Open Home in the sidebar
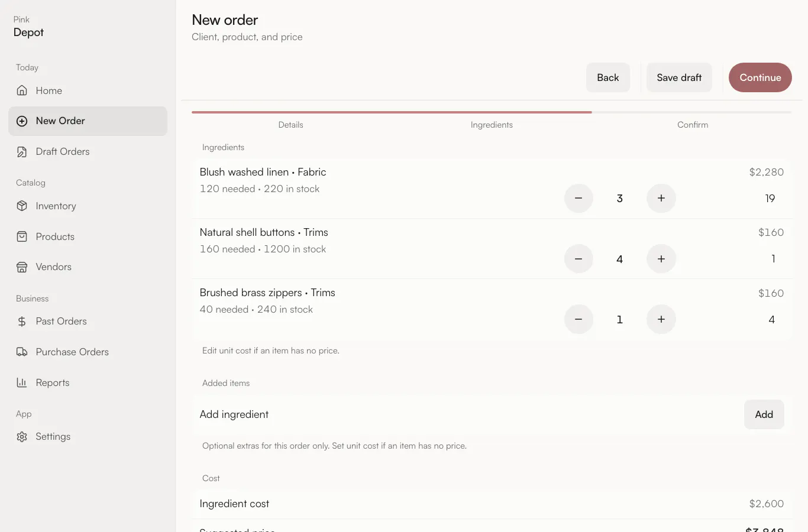Viewport: 808px width, 532px height. click(88, 90)
